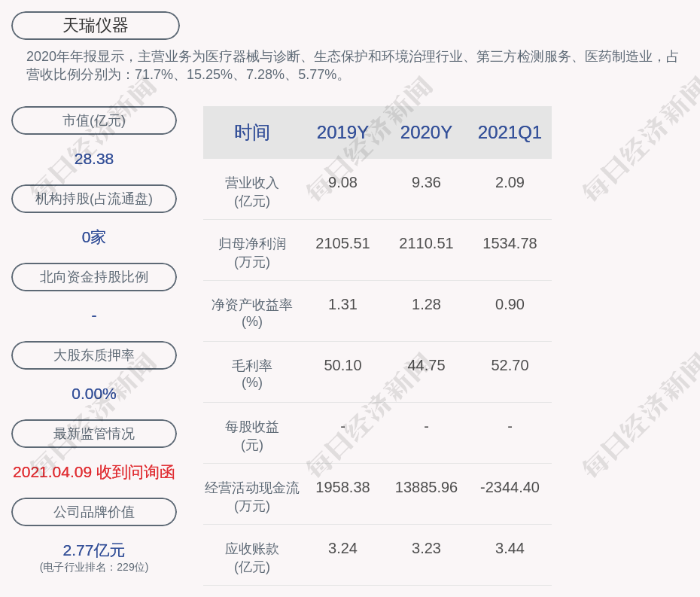Click the red text 2021.04.09 收到问询函
Viewport: 700px width, 597px height.
[x=94, y=472]
